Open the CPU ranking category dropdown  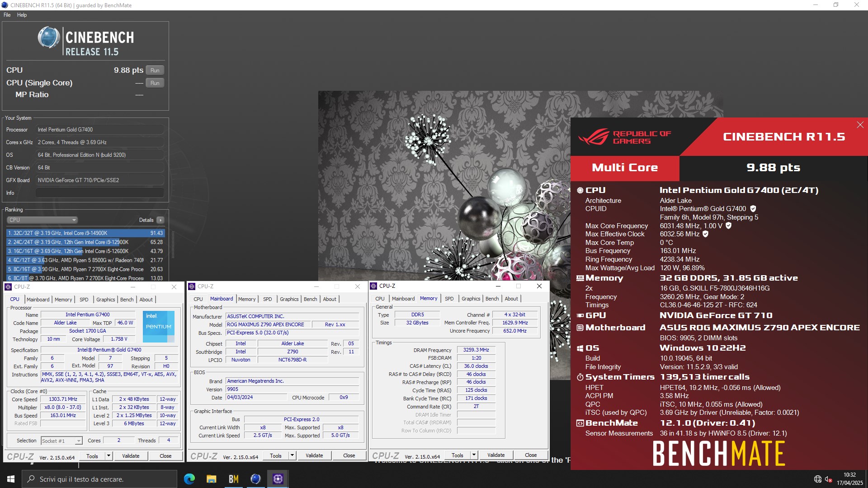pyautogui.click(x=42, y=220)
